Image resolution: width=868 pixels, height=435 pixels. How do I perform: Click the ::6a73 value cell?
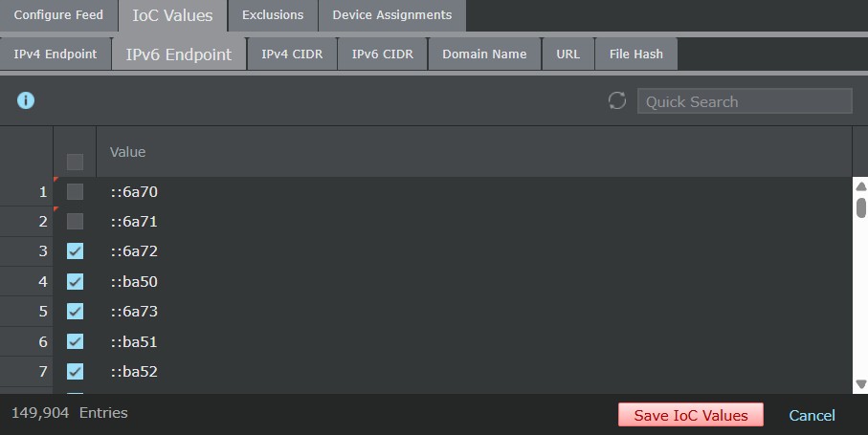(x=474, y=312)
